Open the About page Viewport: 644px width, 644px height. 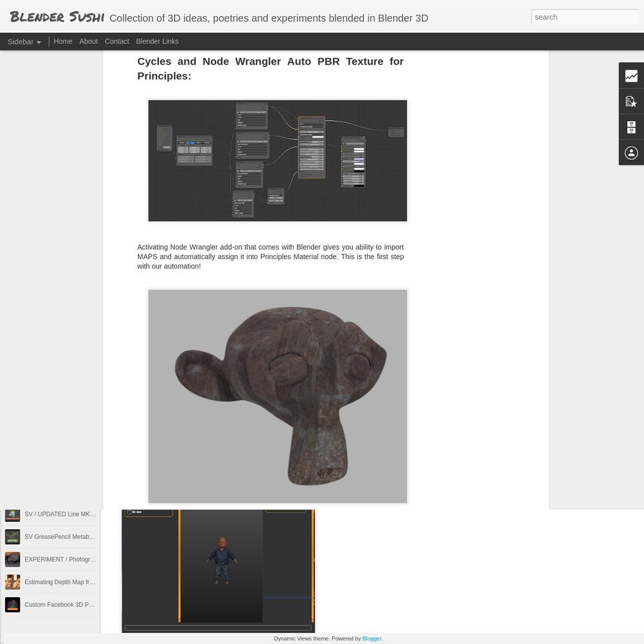point(88,41)
